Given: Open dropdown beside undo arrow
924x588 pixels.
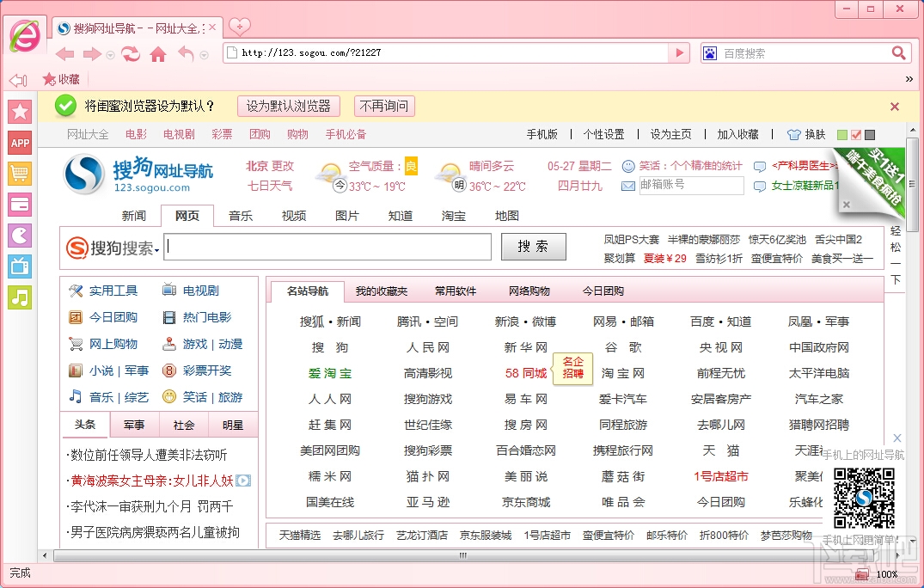Looking at the screenshot, I should (204, 55).
